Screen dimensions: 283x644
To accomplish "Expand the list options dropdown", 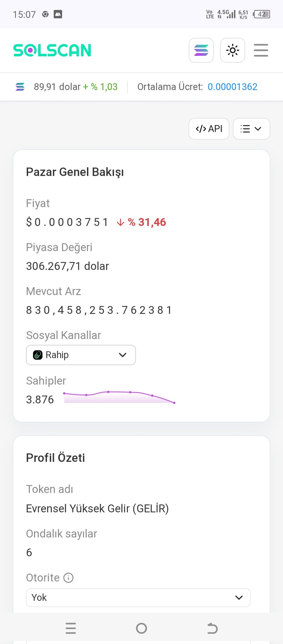I will pyautogui.click(x=251, y=129).
